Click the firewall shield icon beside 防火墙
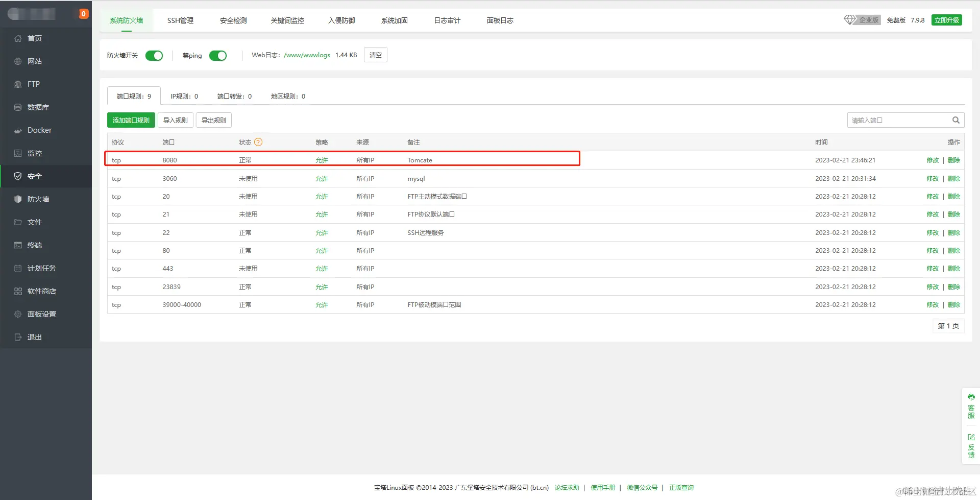The height and width of the screenshot is (500, 980). pos(18,199)
